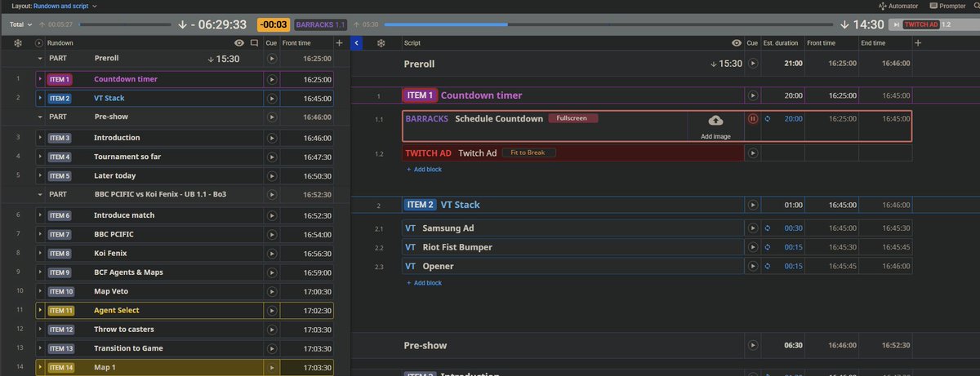Image resolution: width=980 pixels, height=376 pixels.
Task: Click the snowflake freeze icon in Rundown header
Action: click(19, 42)
